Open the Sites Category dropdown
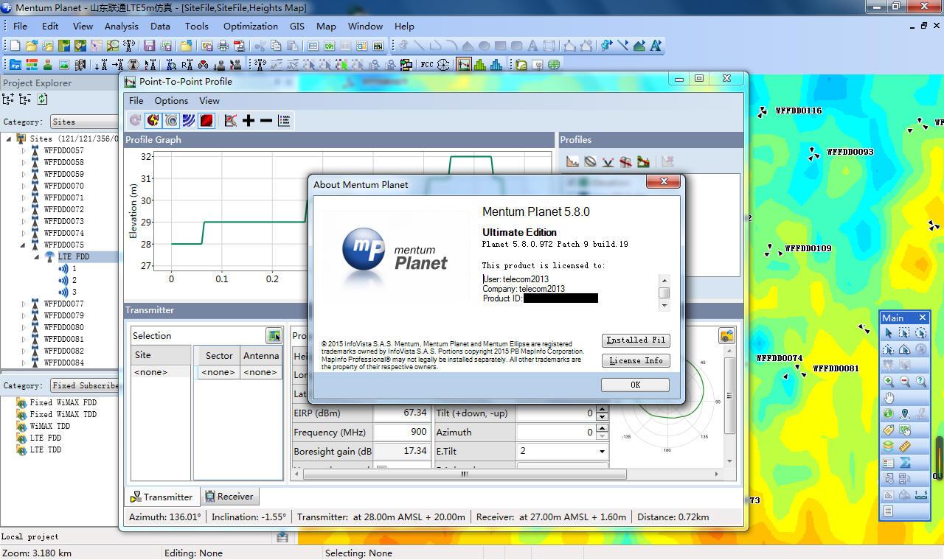This screenshot has width=944, height=560. 83,122
